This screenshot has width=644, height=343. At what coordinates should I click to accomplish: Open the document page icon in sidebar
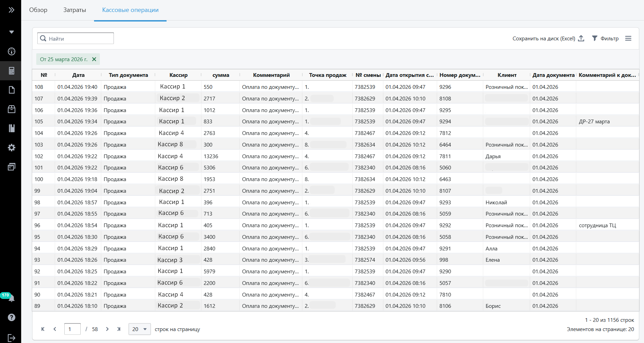click(11, 90)
